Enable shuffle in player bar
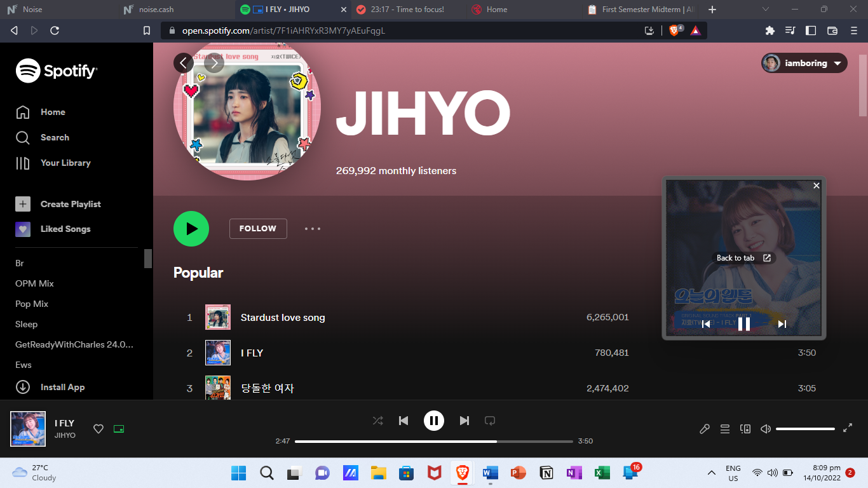 click(x=378, y=421)
